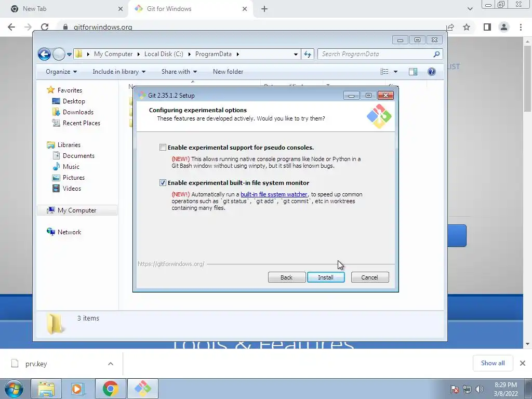532x399 pixels.
Task: Open Include in library menu
Action: (119, 72)
